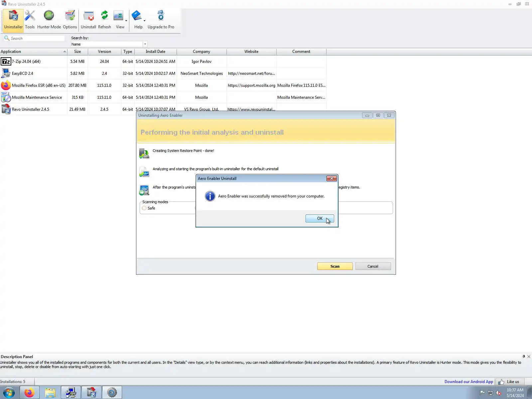Click the built-in uninstaller analysis step icon
Screen dimensions: 532x399
point(144,172)
